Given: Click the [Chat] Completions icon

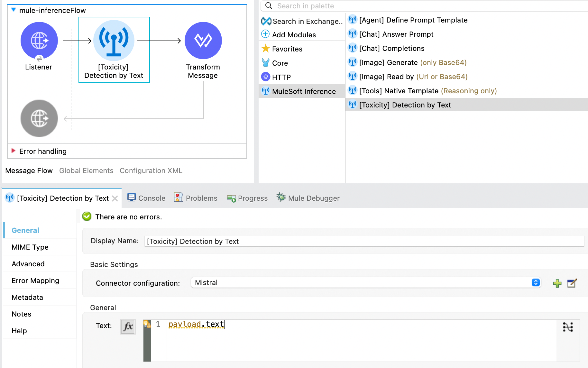Looking at the screenshot, I should pyautogui.click(x=353, y=48).
